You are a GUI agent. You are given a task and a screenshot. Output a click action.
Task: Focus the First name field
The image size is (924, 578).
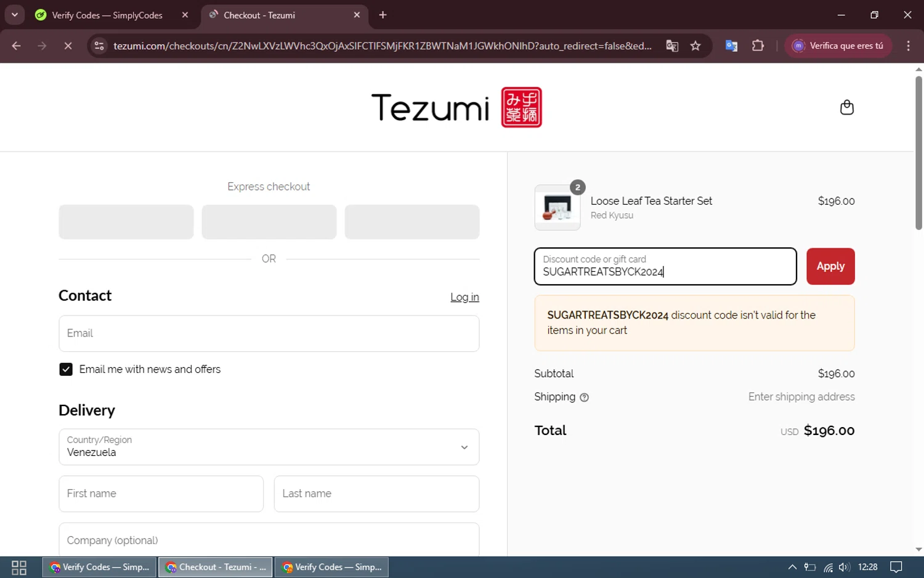161,494
